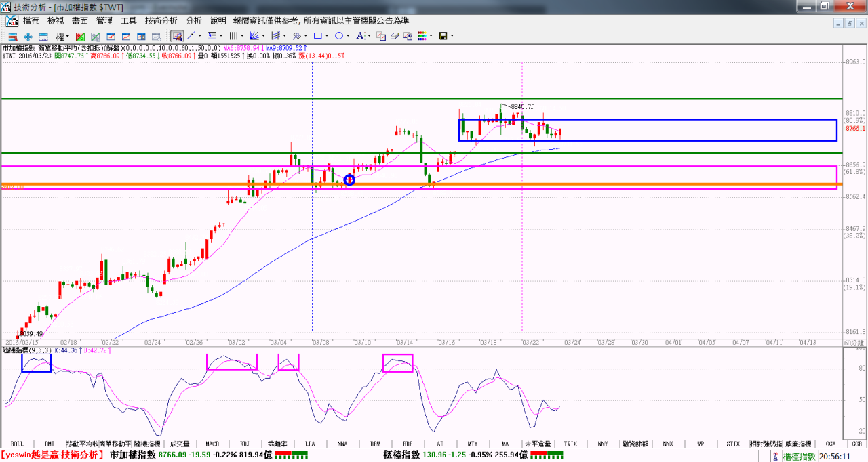Toggle the drawing mode pencil button
This screenshot has width=868, height=462.
click(176, 36)
